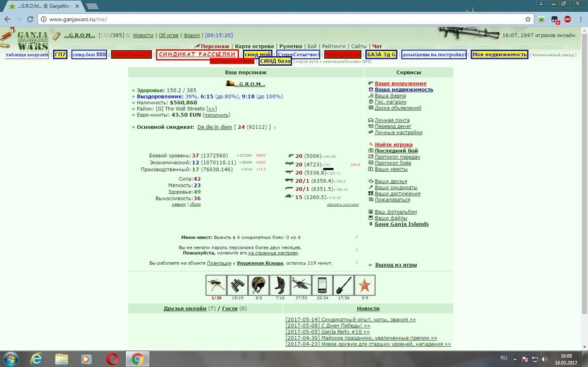Open the phone item slot 20/34
The height and width of the screenshot is (367, 588).
pyautogui.click(x=322, y=285)
